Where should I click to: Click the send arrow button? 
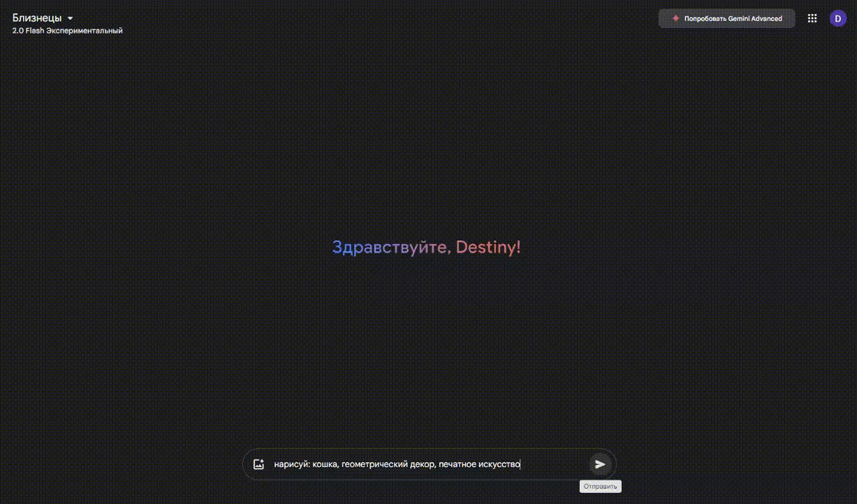[601, 464]
